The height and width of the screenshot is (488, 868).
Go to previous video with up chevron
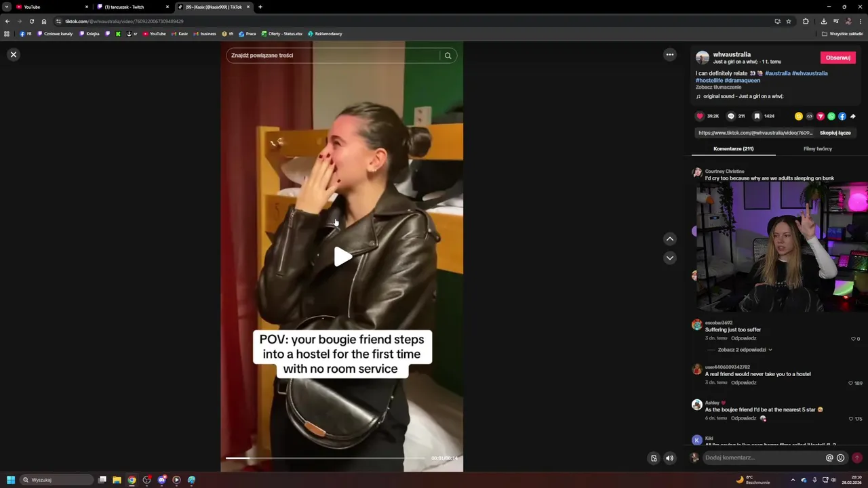[670, 239]
